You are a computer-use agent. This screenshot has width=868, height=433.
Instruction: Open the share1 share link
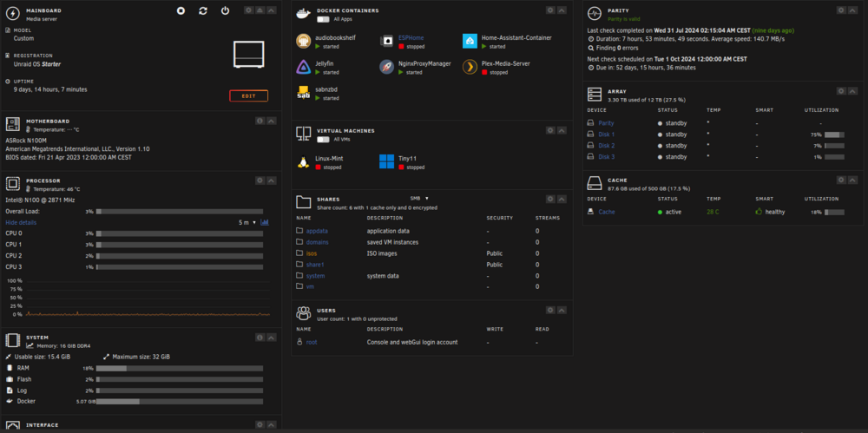(315, 265)
